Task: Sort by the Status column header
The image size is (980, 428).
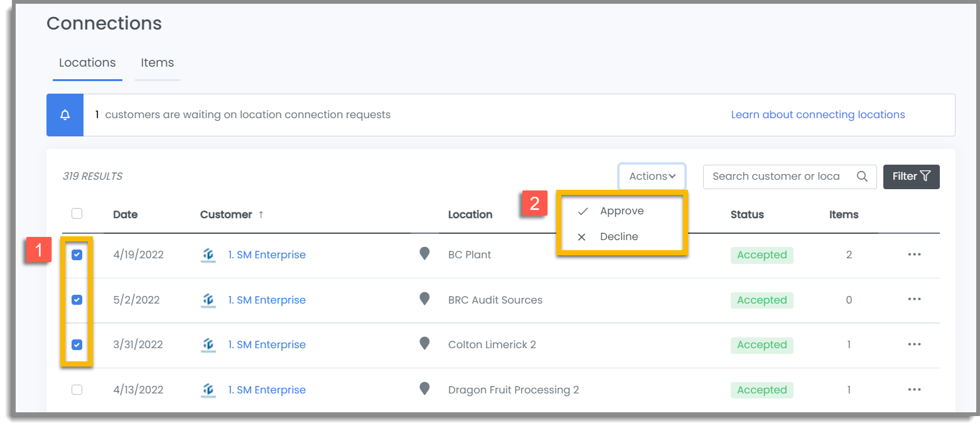Action: click(x=747, y=215)
